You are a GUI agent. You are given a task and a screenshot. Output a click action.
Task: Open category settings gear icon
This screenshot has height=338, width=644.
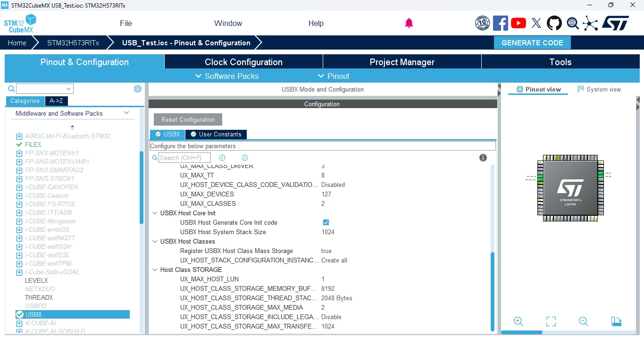(x=137, y=89)
